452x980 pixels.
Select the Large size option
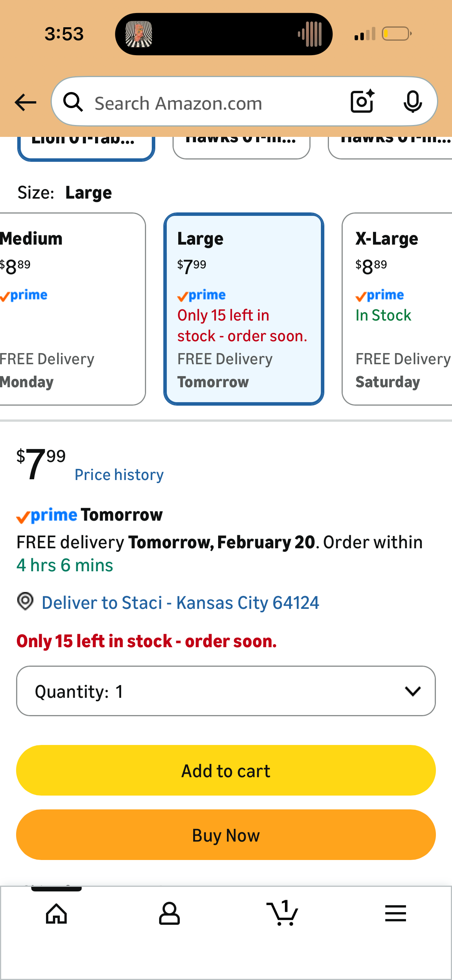[244, 309]
